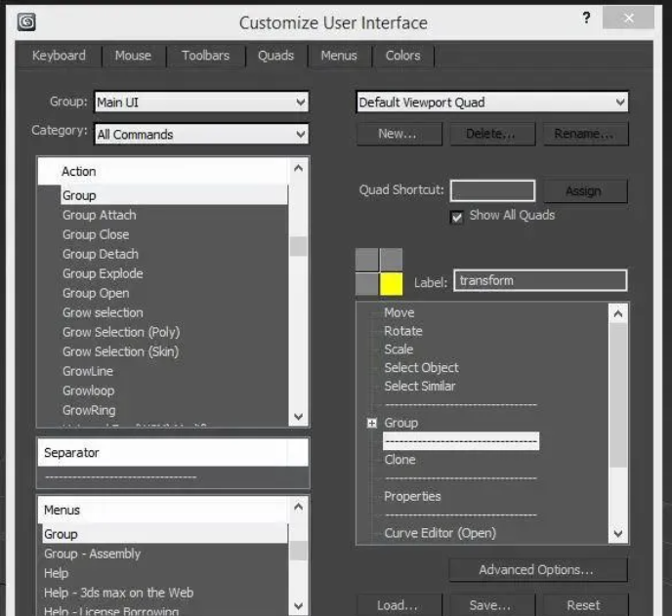This screenshot has width=672, height=616.
Task: Open the Group dropdown showing Main UI
Action: tap(201, 103)
